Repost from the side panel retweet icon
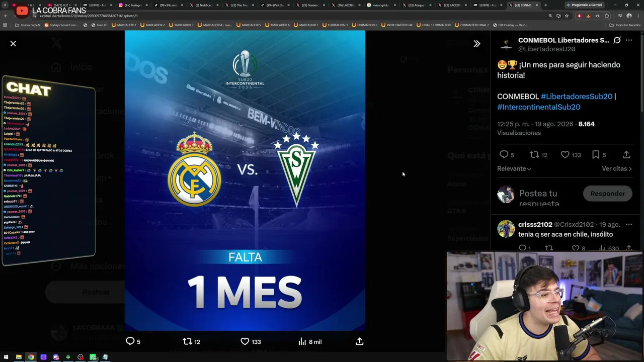The width and height of the screenshot is (644, 362). coord(534,155)
